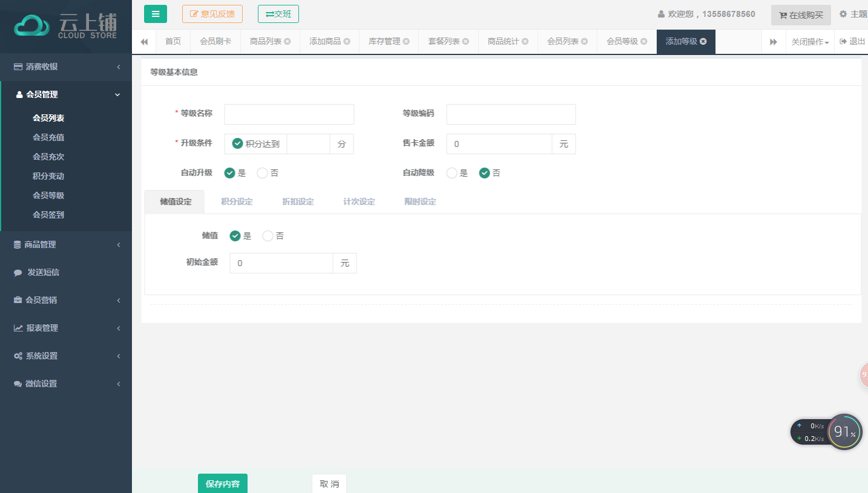Click the 交班 shift handover button
This screenshot has width=868, height=493.
coord(278,14)
